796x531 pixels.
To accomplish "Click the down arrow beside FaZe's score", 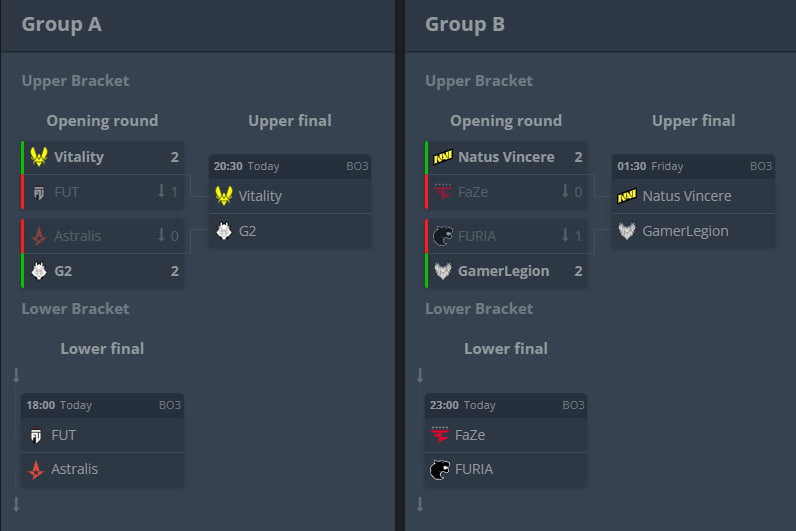I will 566,192.
